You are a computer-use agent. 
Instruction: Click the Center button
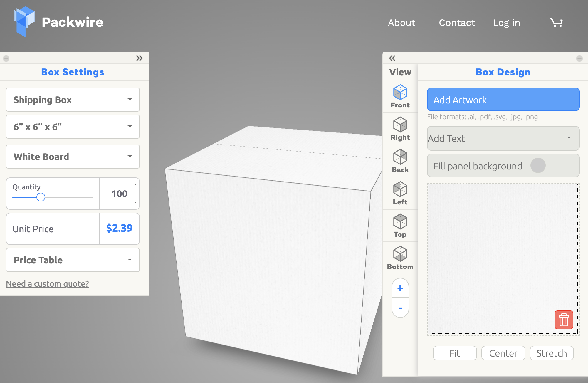click(x=503, y=353)
